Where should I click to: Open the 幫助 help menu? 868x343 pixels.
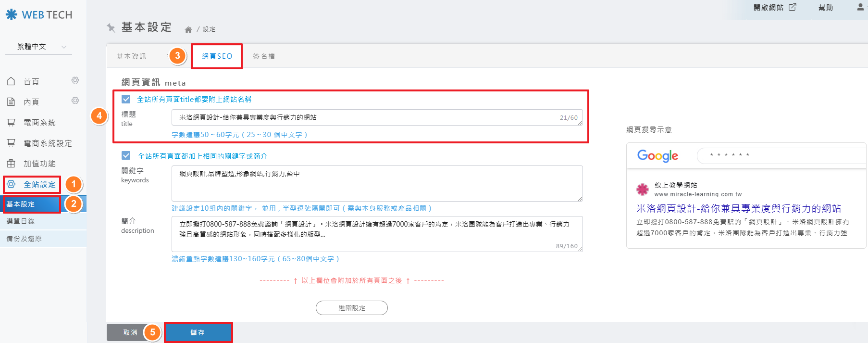(825, 7)
